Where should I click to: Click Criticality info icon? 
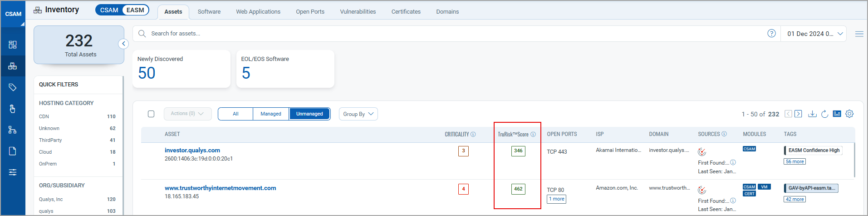pyautogui.click(x=473, y=134)
